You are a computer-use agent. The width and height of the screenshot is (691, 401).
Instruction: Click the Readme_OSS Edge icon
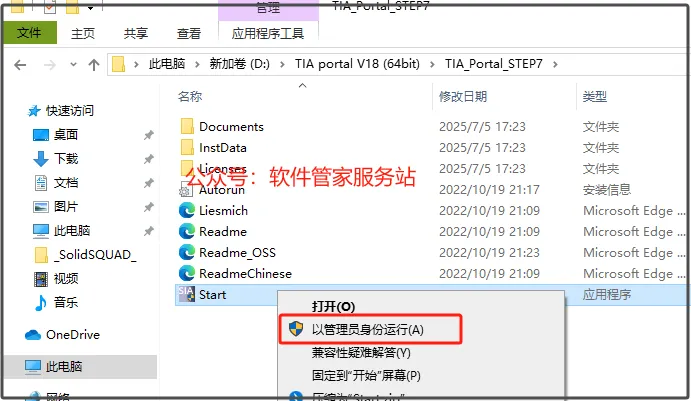click(x=187, y=252)
